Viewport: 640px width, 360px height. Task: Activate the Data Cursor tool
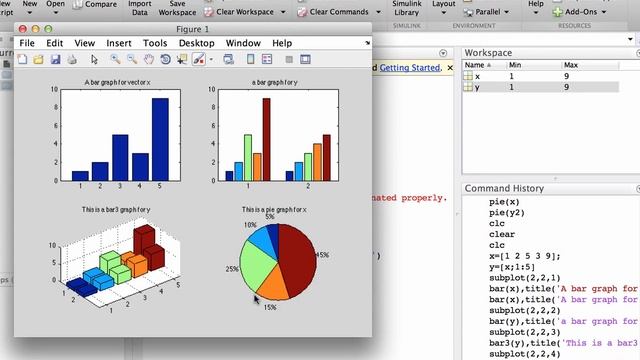[182, 60]
